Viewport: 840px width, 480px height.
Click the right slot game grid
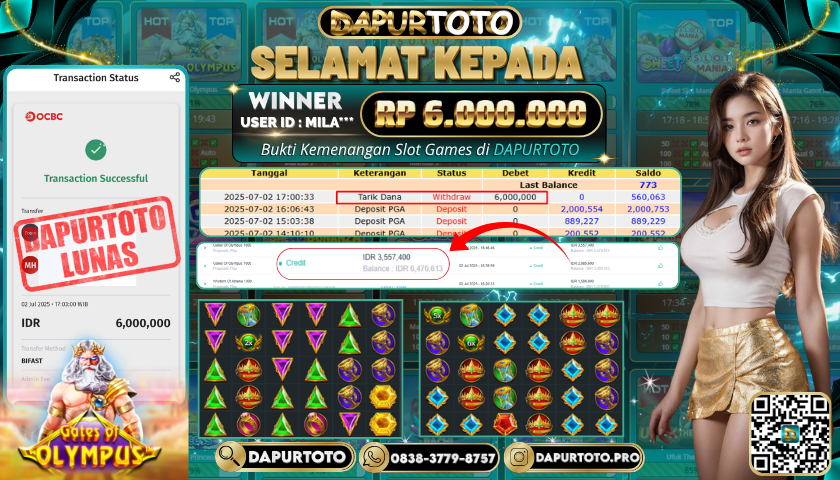[521, 369]
